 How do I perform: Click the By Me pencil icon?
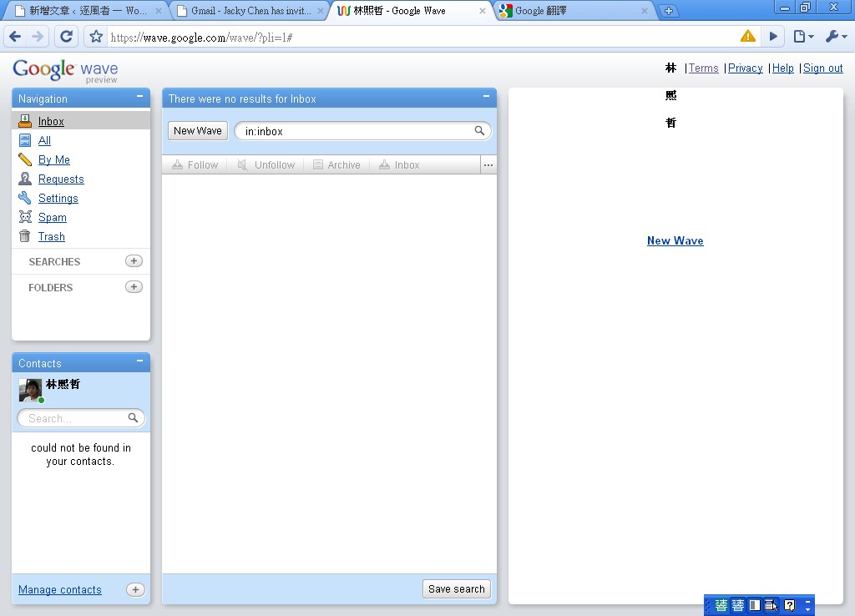pyautogui.click(x=25, y=159)
